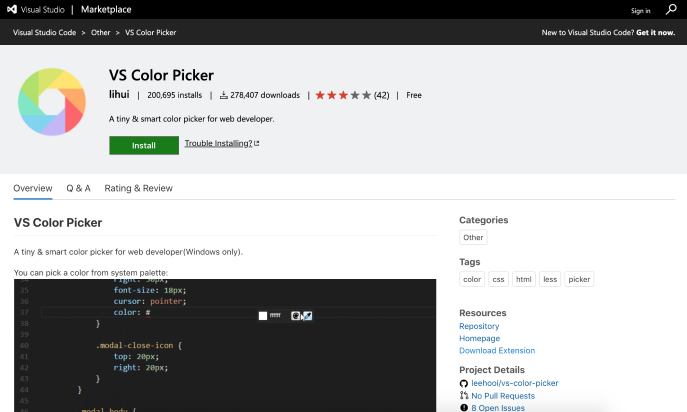Select the html tag
Viewport: 687px width, 412px height.
pos(524,279)
